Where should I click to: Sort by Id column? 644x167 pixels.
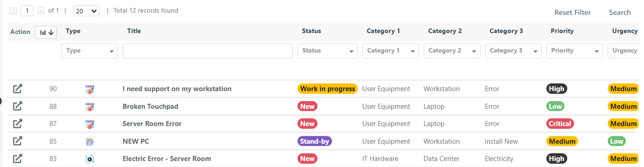tap(46, 32)
